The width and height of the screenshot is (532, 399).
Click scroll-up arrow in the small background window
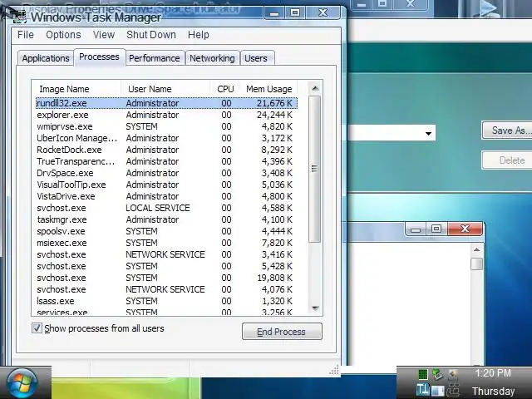[x=476, y=249]
